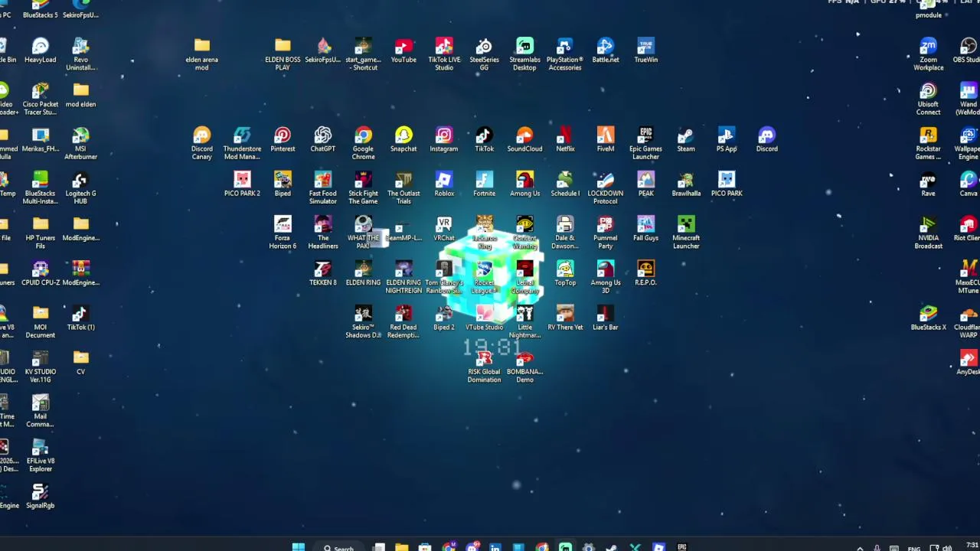Open the Fast Food Simulator icon
This screenshot has height=551, width=980.
point(323,187)
